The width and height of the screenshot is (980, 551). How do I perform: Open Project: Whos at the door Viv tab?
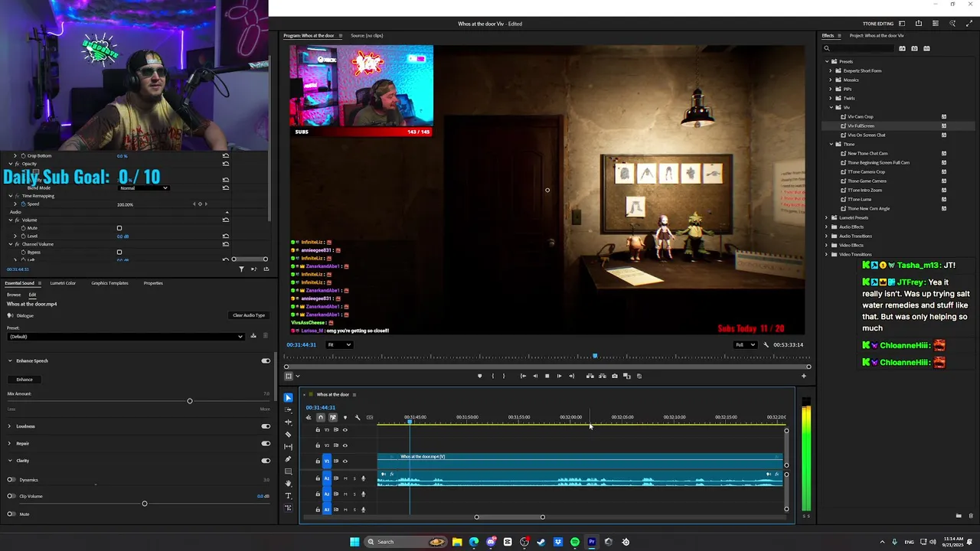[x=877, y=35]
